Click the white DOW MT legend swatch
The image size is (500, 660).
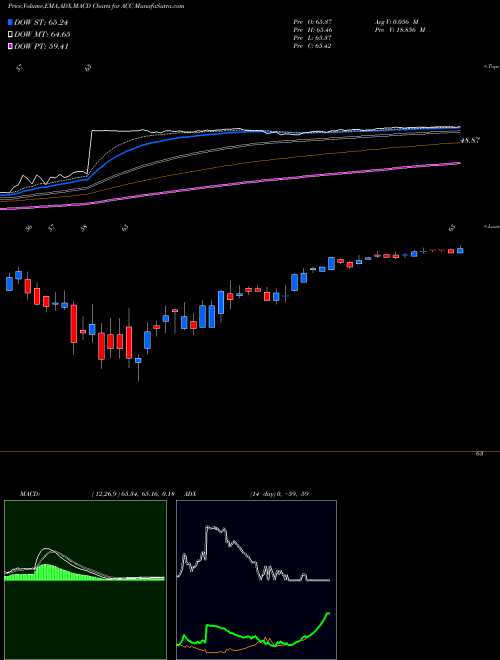[11, 35]
